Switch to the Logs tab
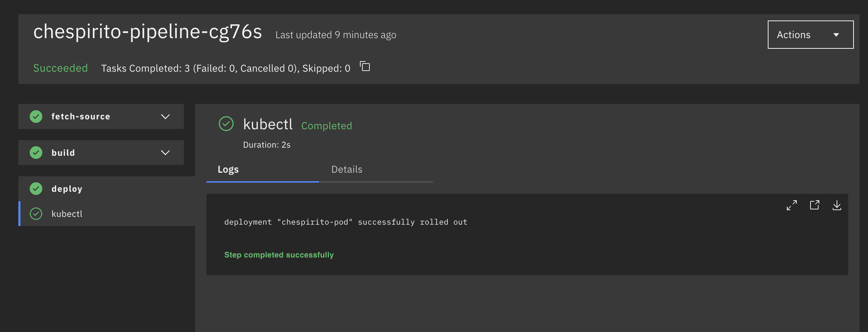Image resolution: width=868 pixels, height=332 pixels. [x=228, y=170]
